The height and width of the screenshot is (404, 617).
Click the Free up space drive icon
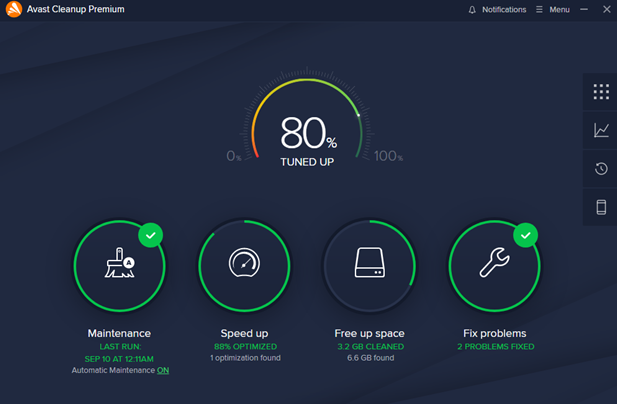[369, 265]
